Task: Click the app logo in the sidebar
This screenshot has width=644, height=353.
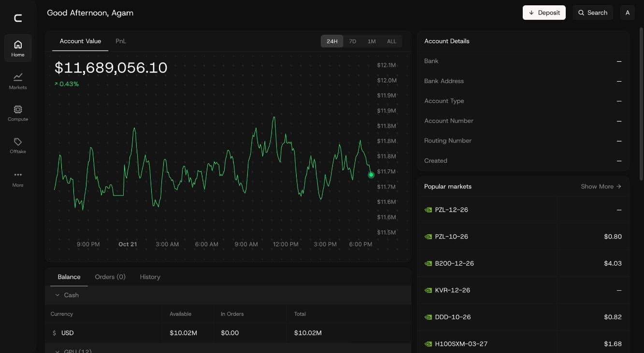Action: [x=18, y=18]
